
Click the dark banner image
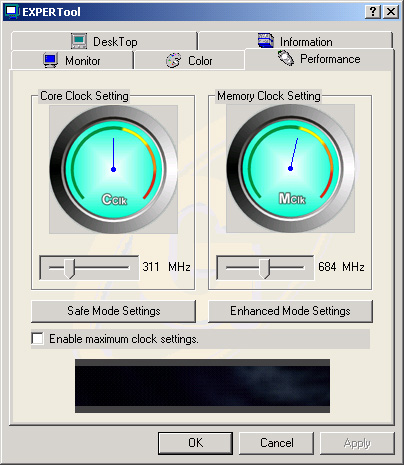click(202, 386)
